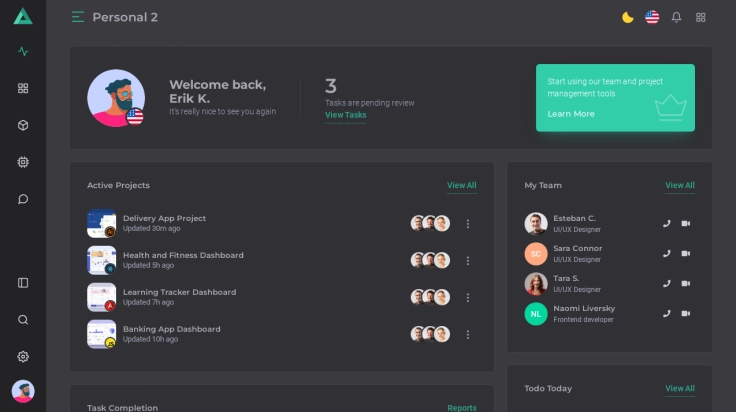Click the cube icon in sidebar
The height and width of the screenshot is (412, 736).
click(23, 125)
